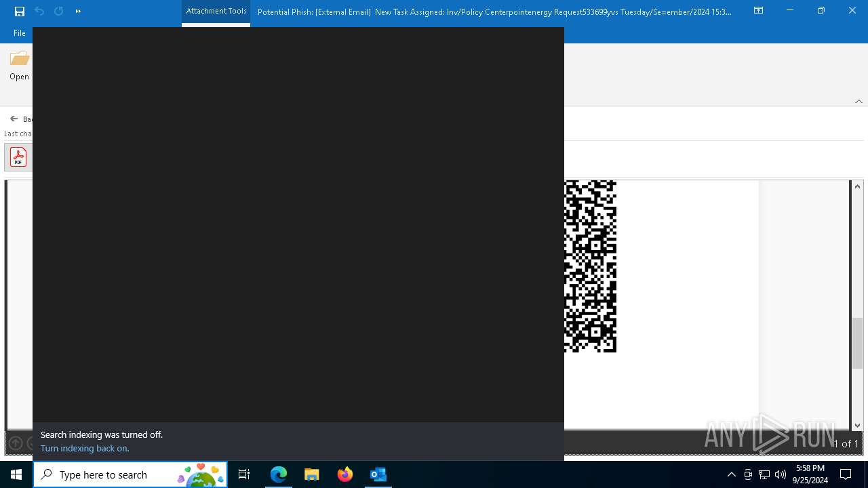Open the Action Center notifications icon

[x=846, y=474]
